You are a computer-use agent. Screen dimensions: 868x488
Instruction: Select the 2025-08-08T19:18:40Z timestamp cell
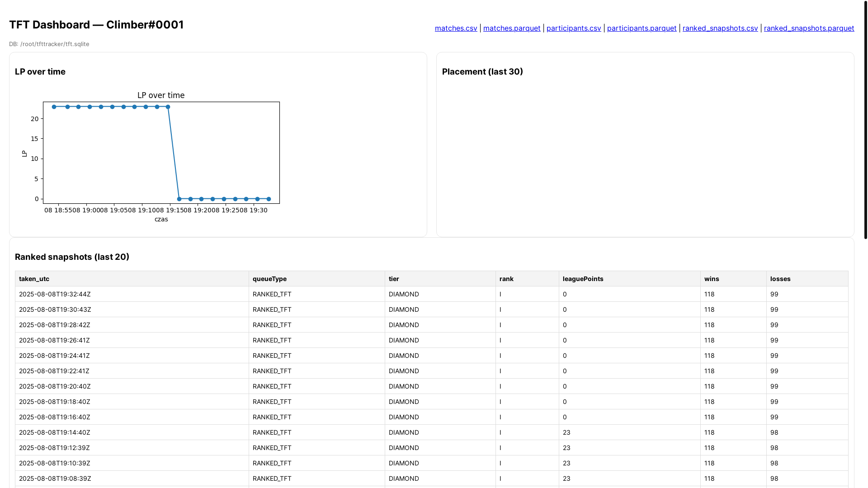pos(132,402)
